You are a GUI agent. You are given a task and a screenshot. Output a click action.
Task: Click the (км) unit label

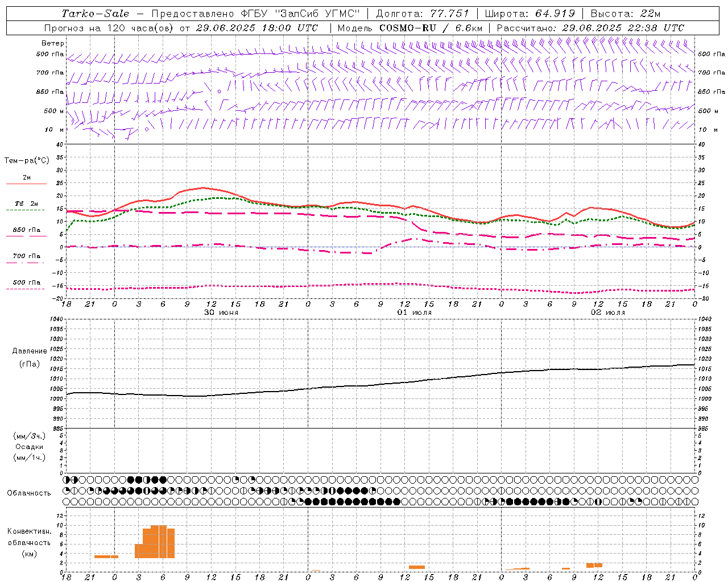coord(30,554)
